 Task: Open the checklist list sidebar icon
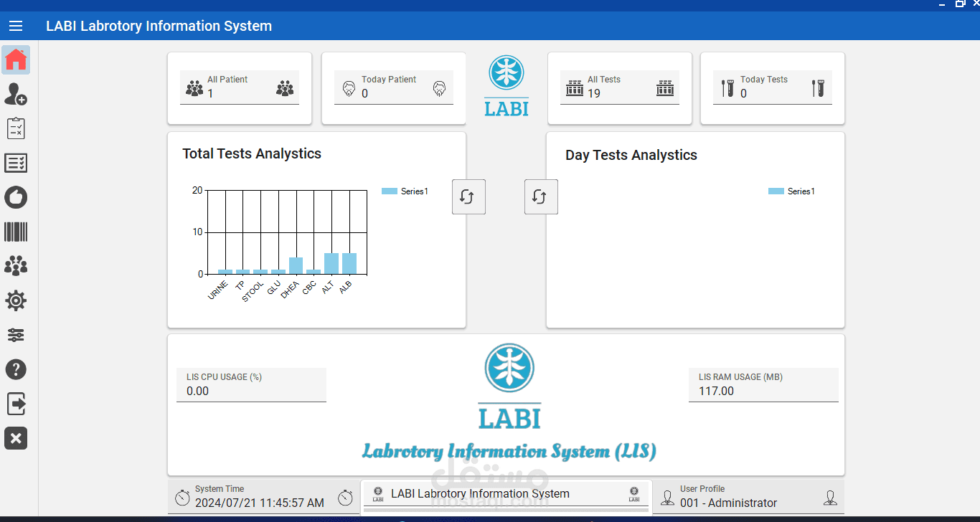point(16,163)
